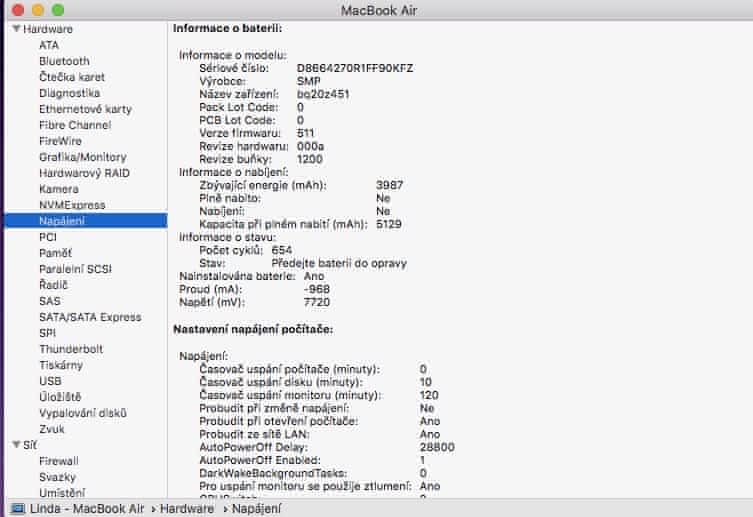Select Fibre Channel in the sidebar
This screenshot has height=517, width=753.
[75, 125]
